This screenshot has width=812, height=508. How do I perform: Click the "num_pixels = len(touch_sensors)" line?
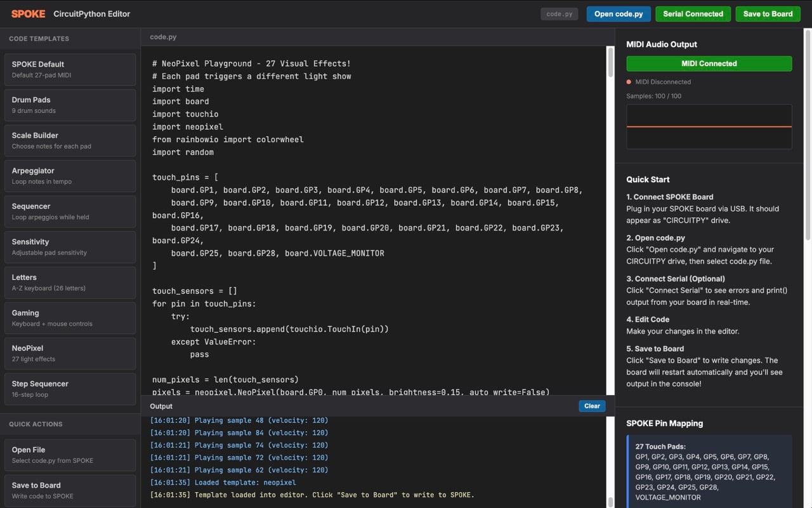pyautogui.click(x=225, y=380)
